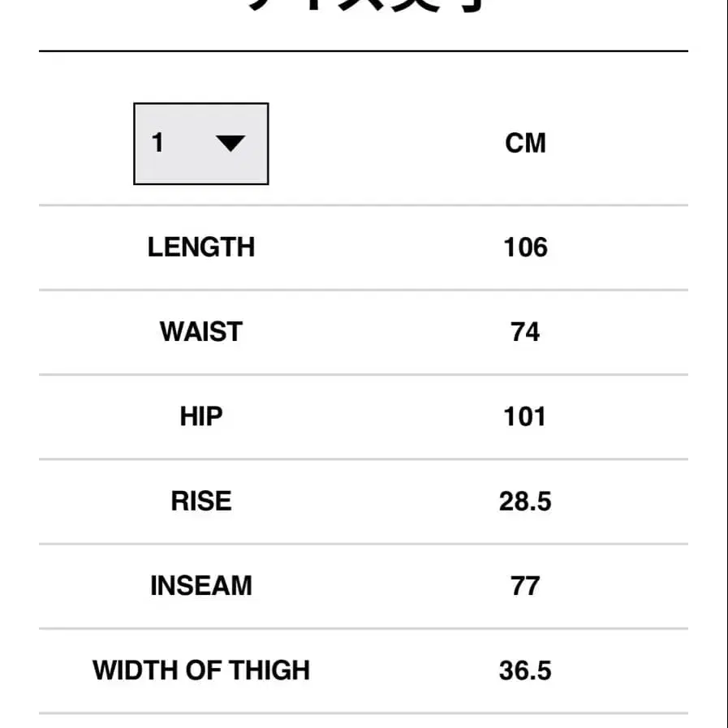Click the gray divider below WIDTH OF THIGH
728x728 pixels.
(364, 713)
